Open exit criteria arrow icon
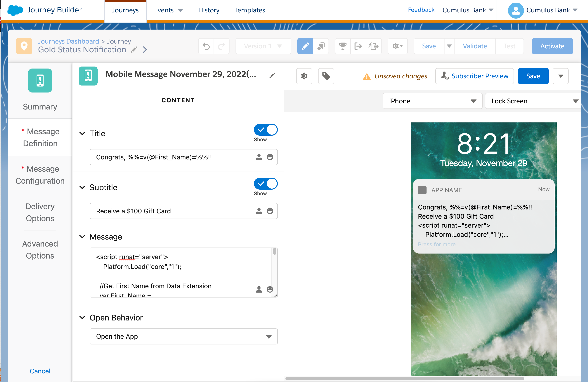 point(358,46)
